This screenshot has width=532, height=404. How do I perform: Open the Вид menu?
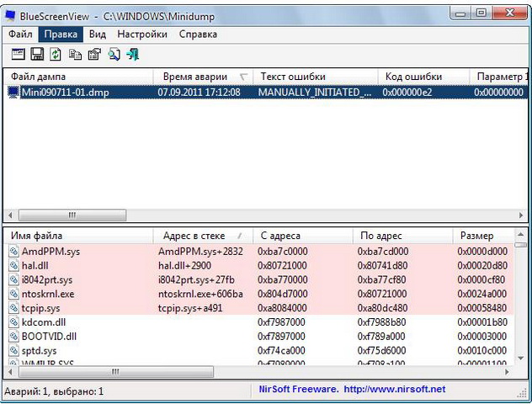tap(98, 35)
